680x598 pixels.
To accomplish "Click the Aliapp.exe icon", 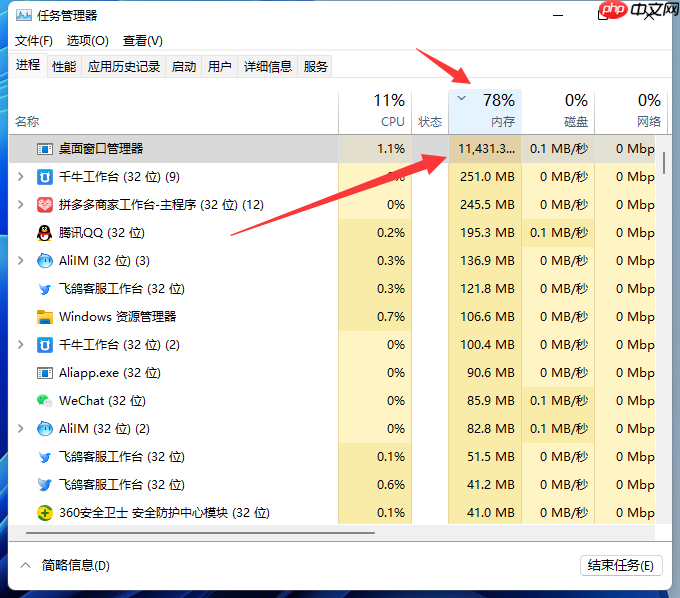I will (x=45, y=373).
